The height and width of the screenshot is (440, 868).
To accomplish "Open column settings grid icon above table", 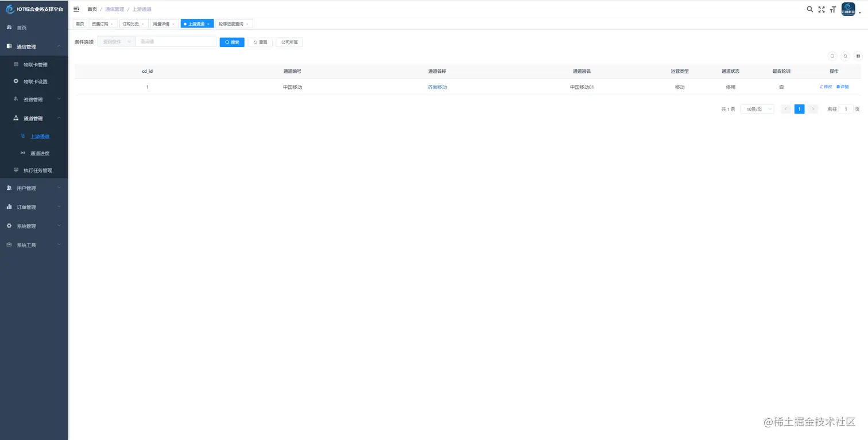I will 858,56.
